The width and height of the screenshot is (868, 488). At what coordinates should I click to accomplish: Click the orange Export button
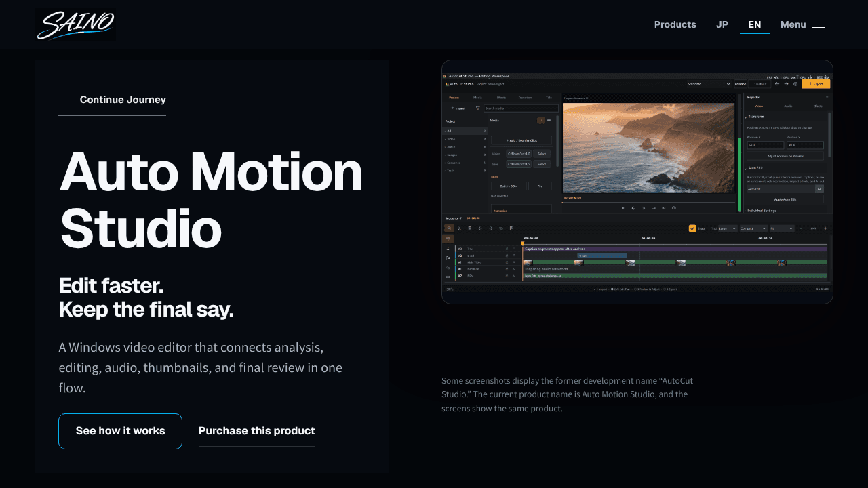(x=816, y=84)
